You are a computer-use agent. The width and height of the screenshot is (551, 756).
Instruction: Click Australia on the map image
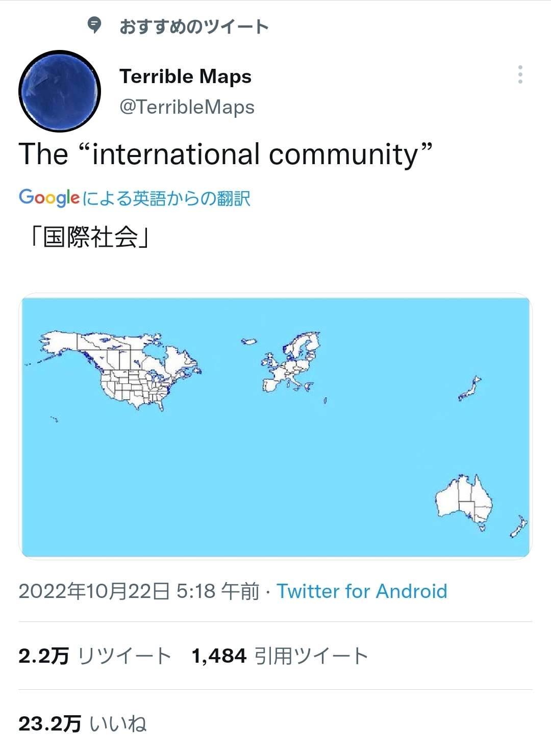click(x=464, y=497)
